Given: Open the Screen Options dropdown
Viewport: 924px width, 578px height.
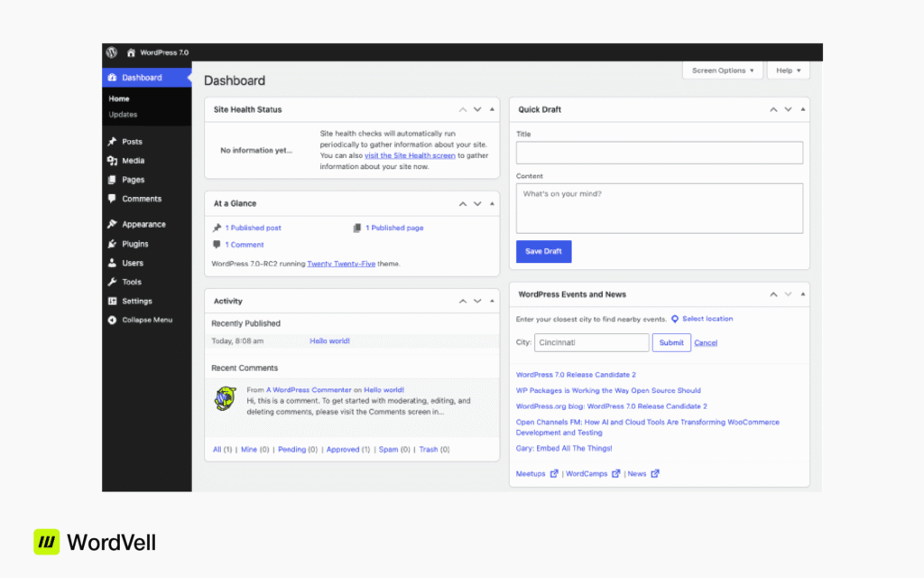Looking at the screenshot, I should coord(722,70).
